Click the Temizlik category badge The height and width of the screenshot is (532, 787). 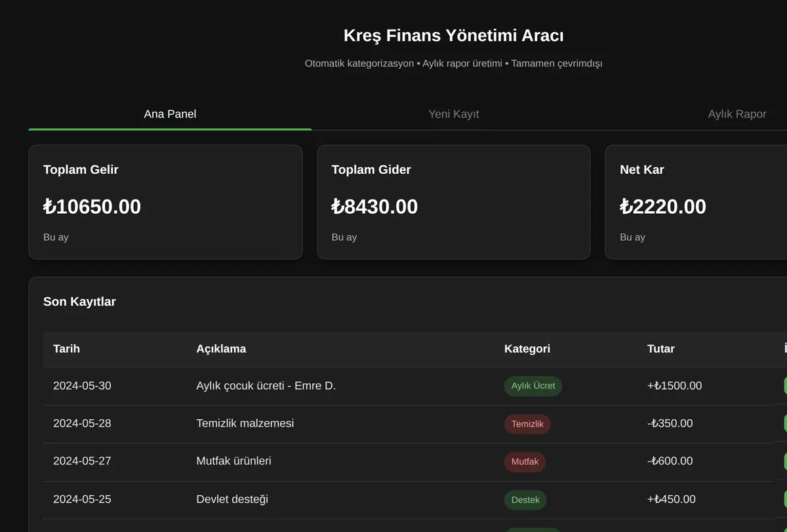click(x=527, y=424)
